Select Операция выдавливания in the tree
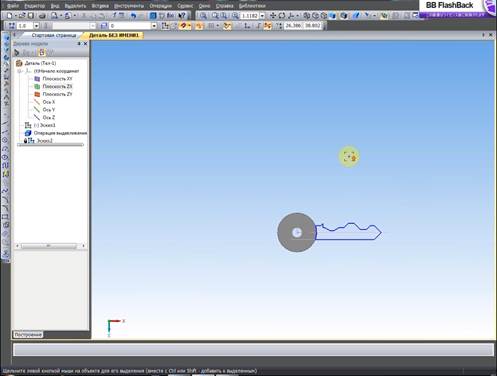 [x=60, y=133]
